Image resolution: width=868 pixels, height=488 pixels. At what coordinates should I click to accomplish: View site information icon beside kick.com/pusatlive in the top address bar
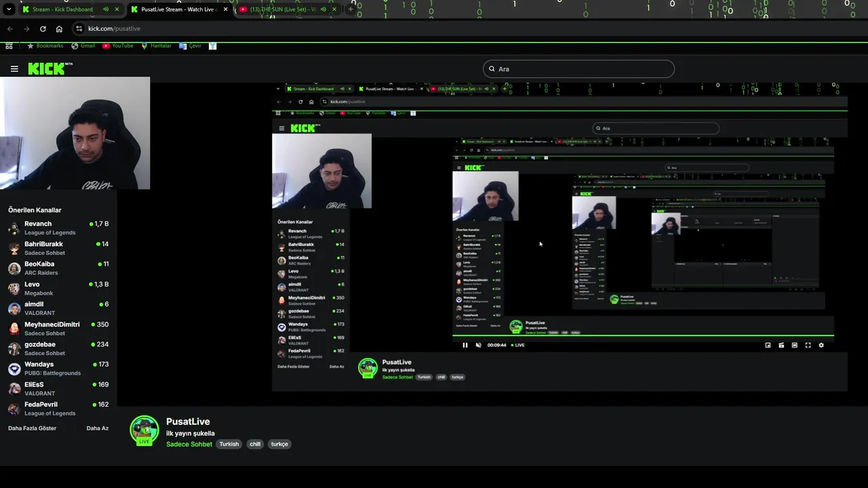click(79, 28)
